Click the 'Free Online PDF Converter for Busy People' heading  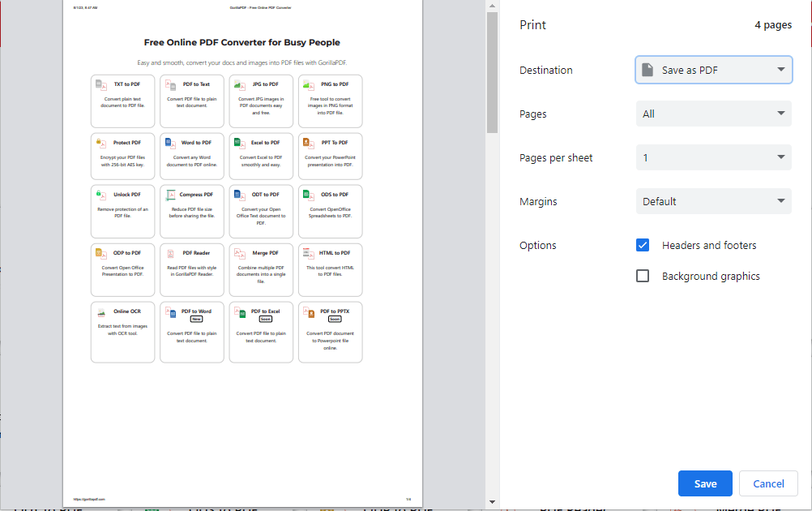pos(241,42)
